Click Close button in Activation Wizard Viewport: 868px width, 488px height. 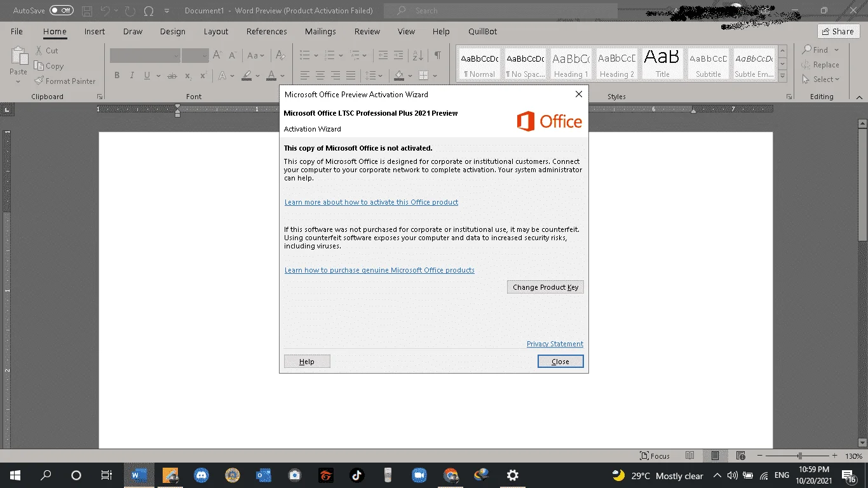[560, 362]
